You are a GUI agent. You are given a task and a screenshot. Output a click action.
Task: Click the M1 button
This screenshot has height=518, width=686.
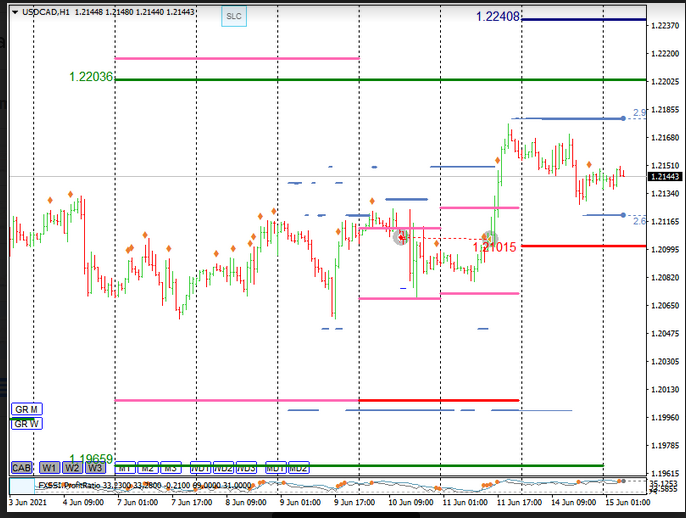pos(125,468)
